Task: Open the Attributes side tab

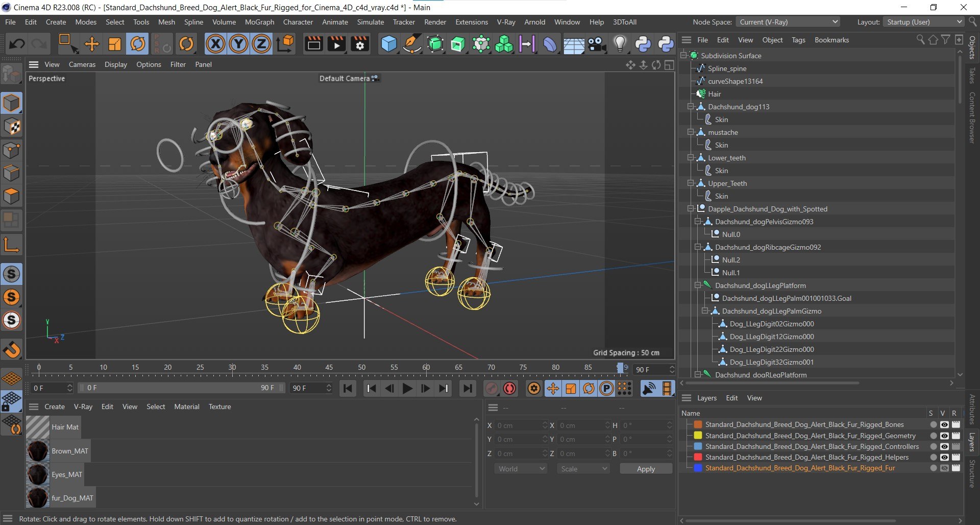Action: tap(972, 409)
